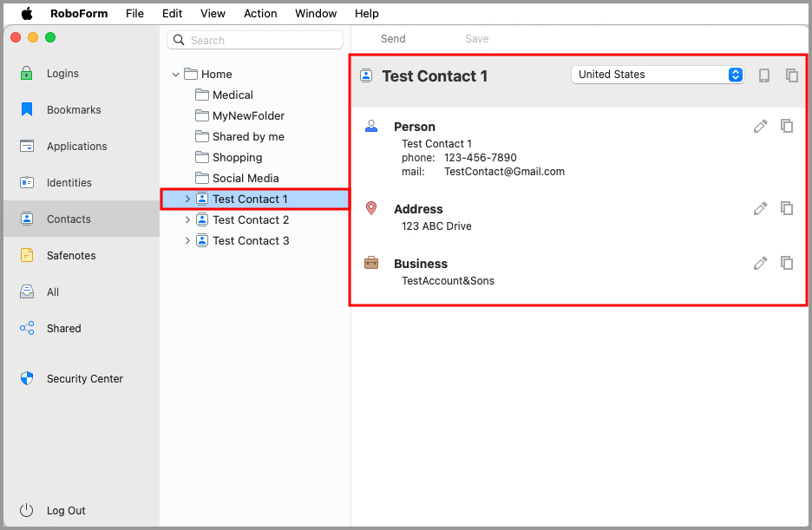The image size is (812, 530).
Task: Click the TestAccount&Sons business text
Action: (448, 280)
